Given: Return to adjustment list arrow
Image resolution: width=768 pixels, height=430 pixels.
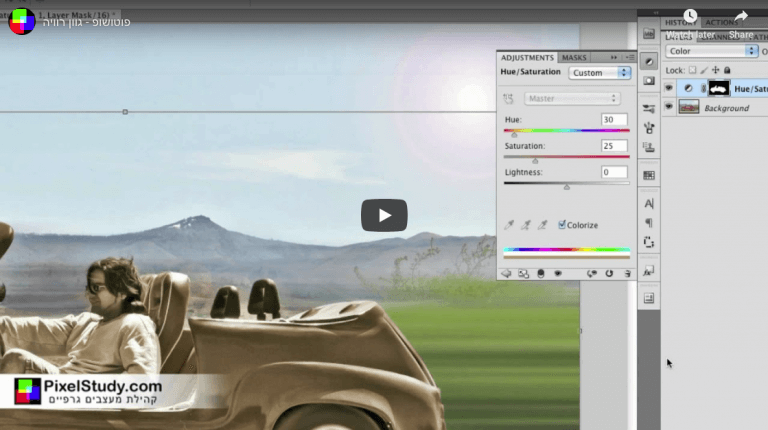Looking at the screenshot, I should click(506, 274).
